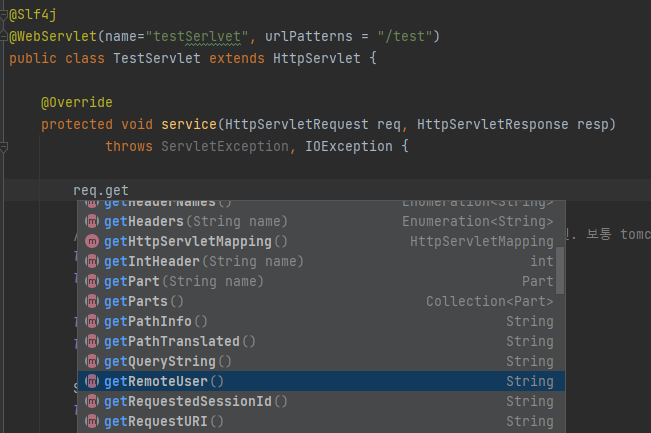Click method icon beside getHttpServletMapping
This screenshot has width=651, height=433.
point(92,241)
